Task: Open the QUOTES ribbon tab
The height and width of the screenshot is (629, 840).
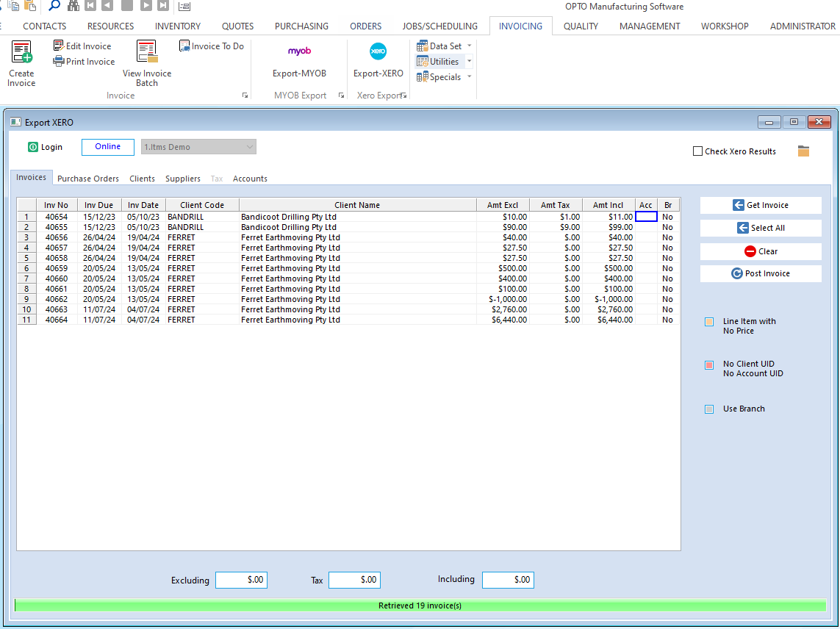Action: click(238, 26)
